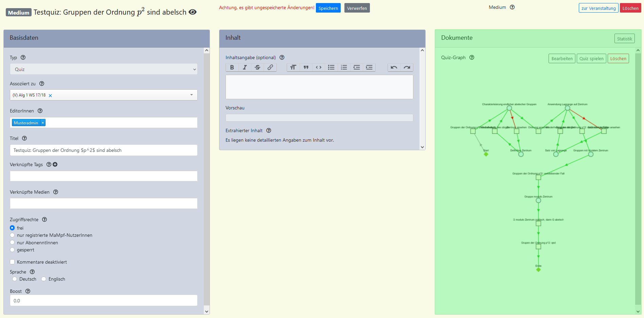Open the Typ dropdown showing Quiz
644x318 pixels.
click(x=104, y=69)
